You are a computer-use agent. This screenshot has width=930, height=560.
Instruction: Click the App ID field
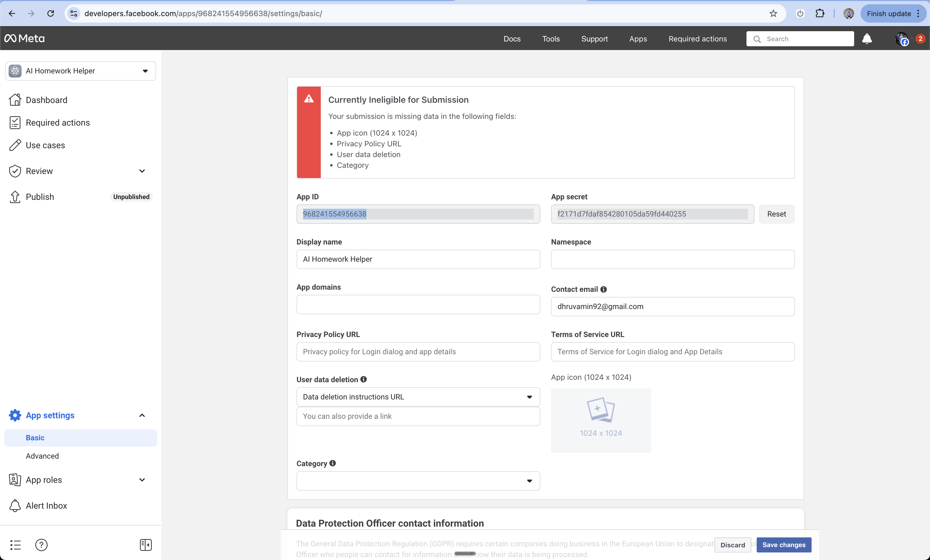click(x=418, y=214)
